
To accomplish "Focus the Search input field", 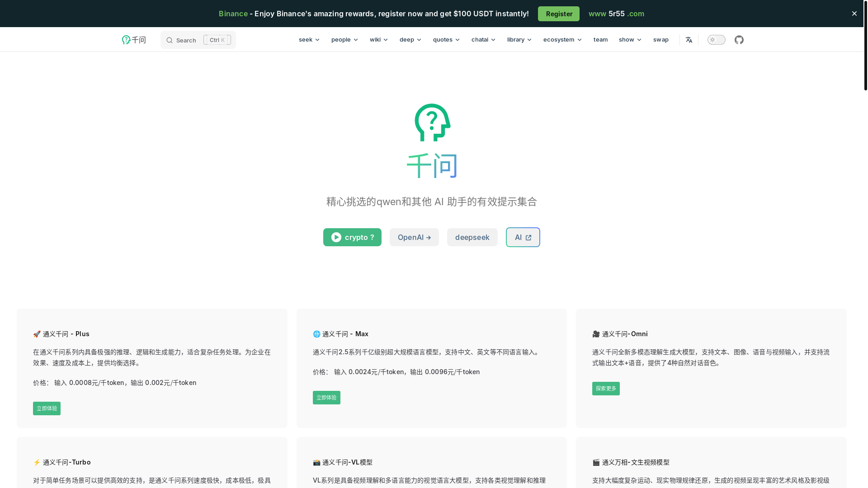I will pos(198,40).
